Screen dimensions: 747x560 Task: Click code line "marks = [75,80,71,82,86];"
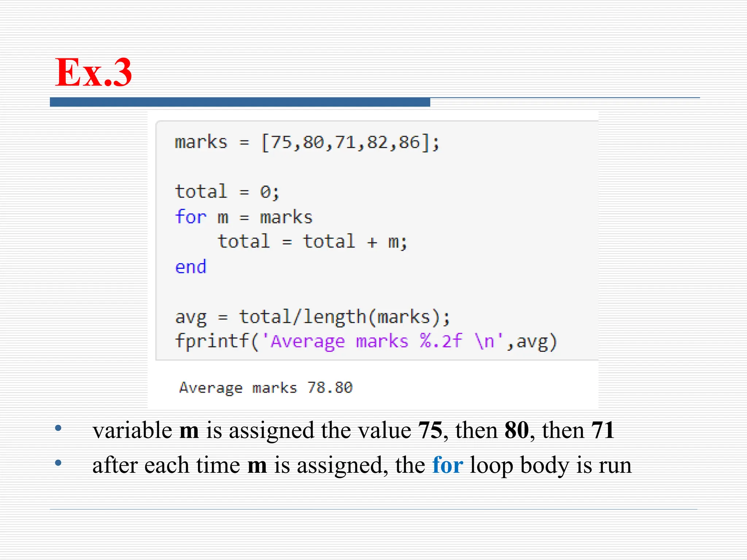tap(307, 143)
